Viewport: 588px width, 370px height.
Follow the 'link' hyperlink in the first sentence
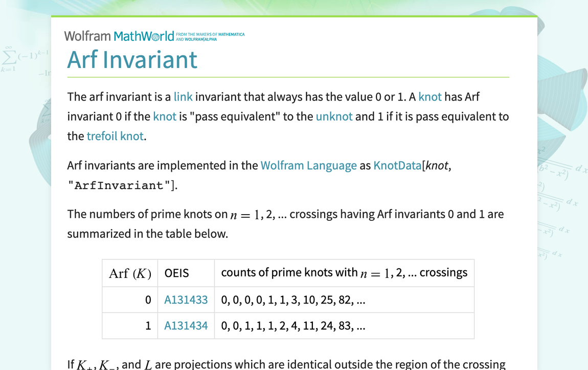pyautogui.click(x=183, y=97)
